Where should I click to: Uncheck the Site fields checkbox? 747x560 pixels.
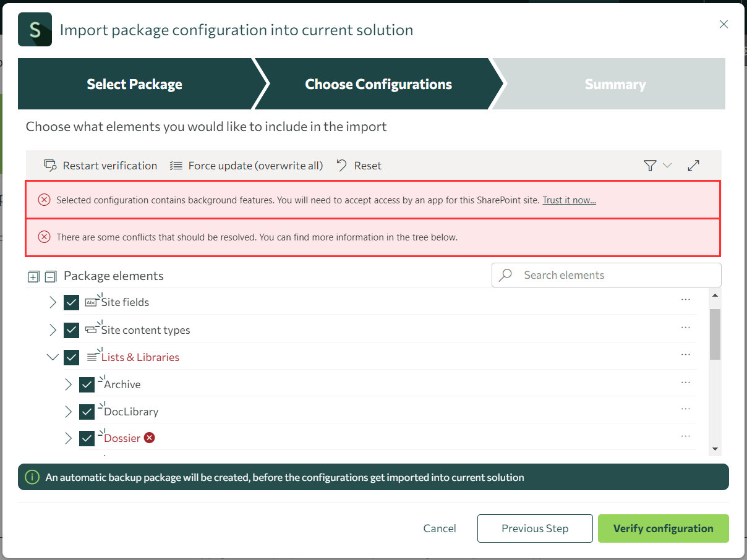tap(71, 302)
